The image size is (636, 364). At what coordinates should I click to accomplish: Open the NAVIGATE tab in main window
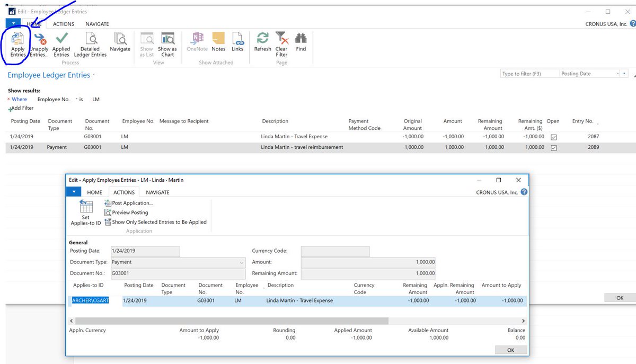click(97, 24)
